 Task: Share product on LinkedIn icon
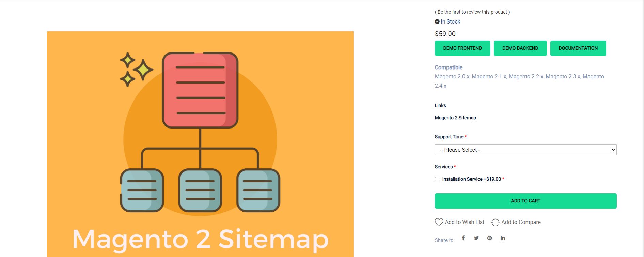pos(503,238)
